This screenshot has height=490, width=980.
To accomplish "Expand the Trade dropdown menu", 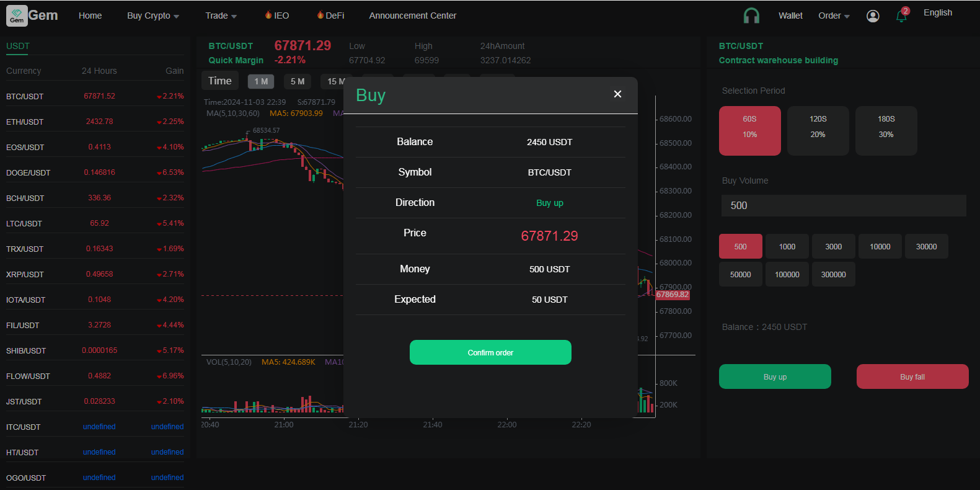I will point(221,16).
